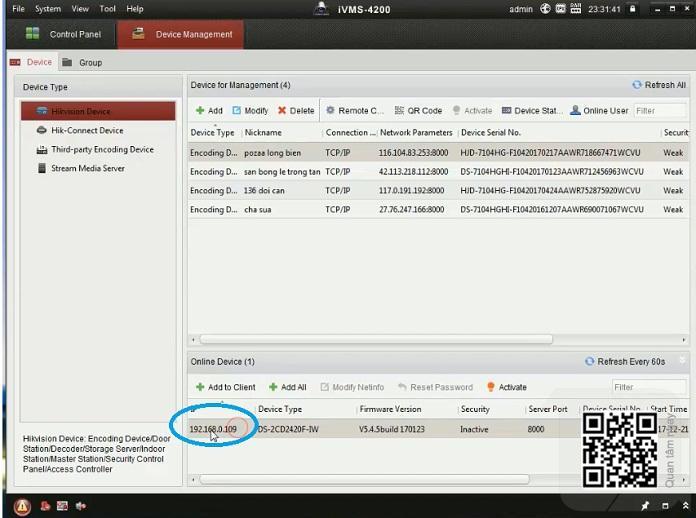Select Hik-Connect Device in the device type list
This screenshot has width=696, height=518.
[x=87, y=130]
